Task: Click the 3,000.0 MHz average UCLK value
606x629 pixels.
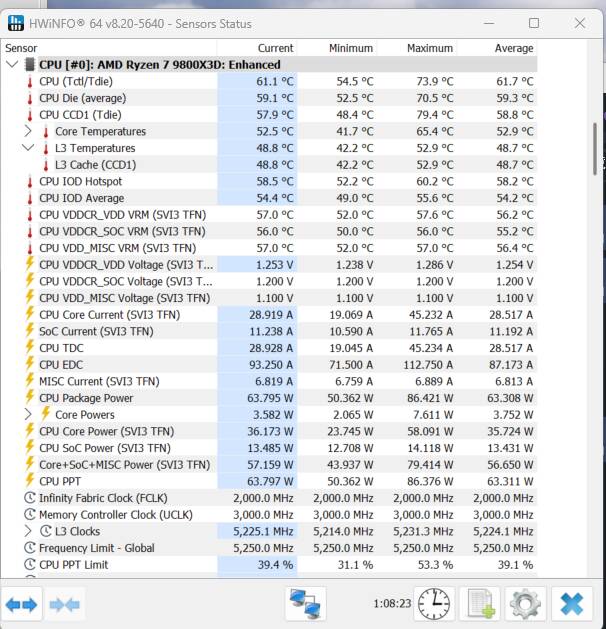Action: pyautogui.click(x=503, y=514)
